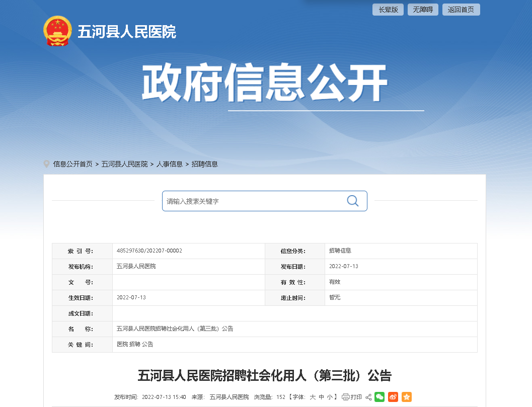Image resolution: width=532 pixels, height=407 pixels.
Task: Share article via WeChat icon
Action: point(379,397)
